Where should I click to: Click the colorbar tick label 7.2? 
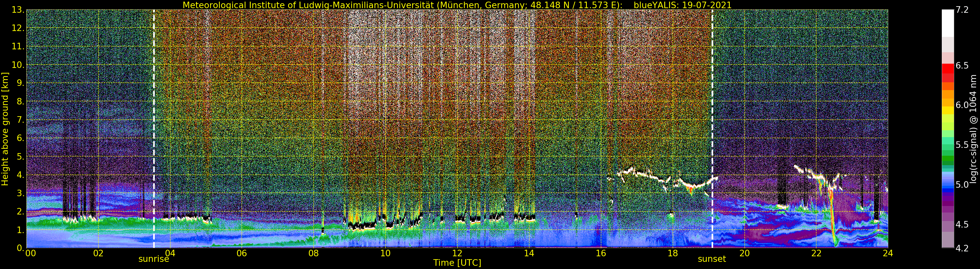pos(962,10)
